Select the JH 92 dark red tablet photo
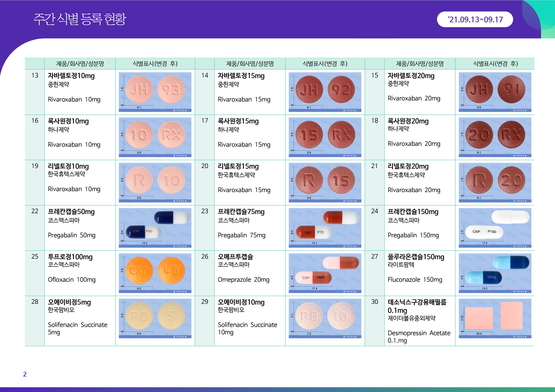 [325, 92]
